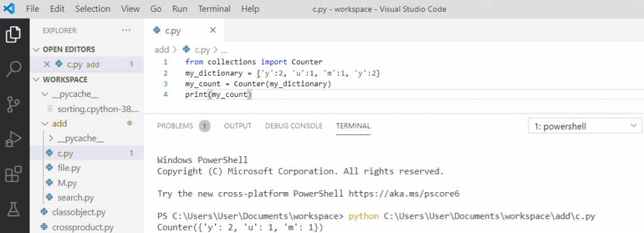The width and height of the screenshot is (644, 233).
Task: Click line number 4 in gutter
Action: [x=165, y=95]
